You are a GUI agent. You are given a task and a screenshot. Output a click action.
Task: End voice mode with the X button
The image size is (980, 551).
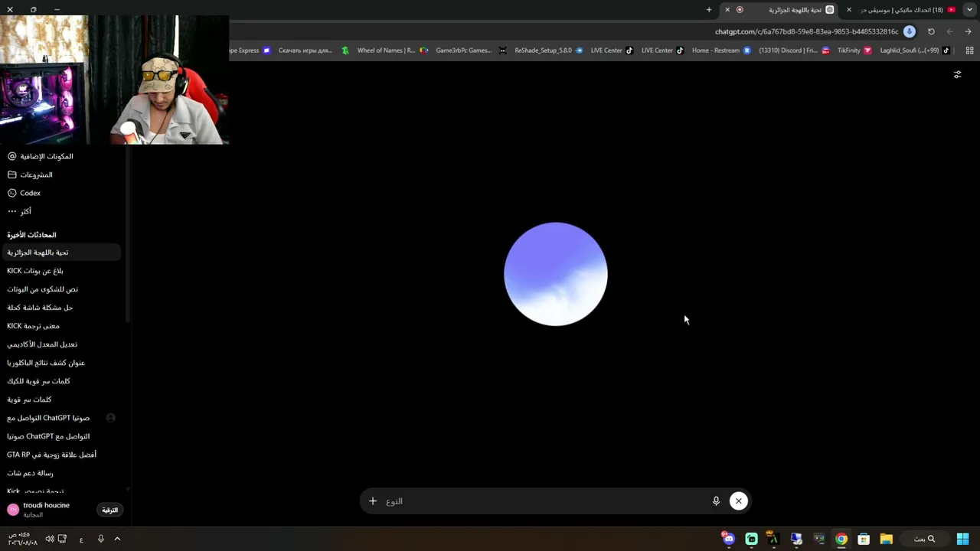pyautogui.click(x=738, y=501)
